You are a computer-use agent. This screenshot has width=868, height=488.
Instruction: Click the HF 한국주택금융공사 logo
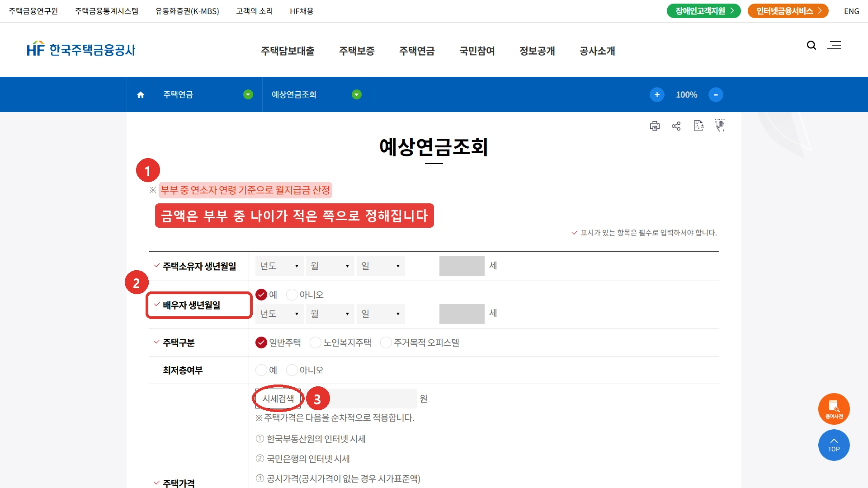point(81,49)
